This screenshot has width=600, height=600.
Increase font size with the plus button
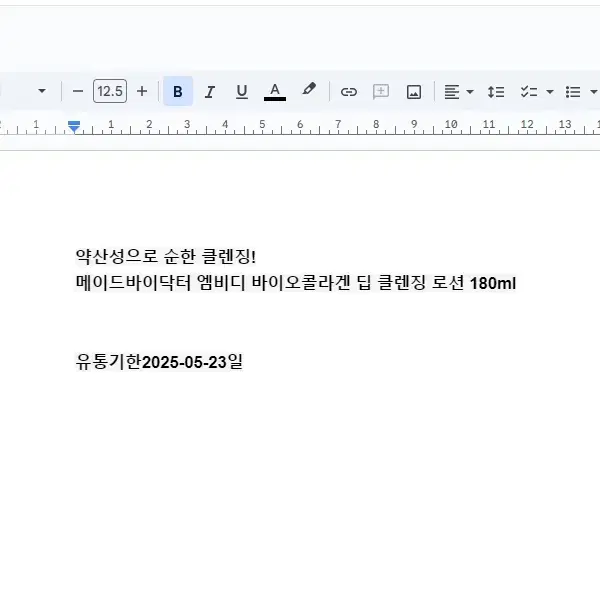pos(142,91)
